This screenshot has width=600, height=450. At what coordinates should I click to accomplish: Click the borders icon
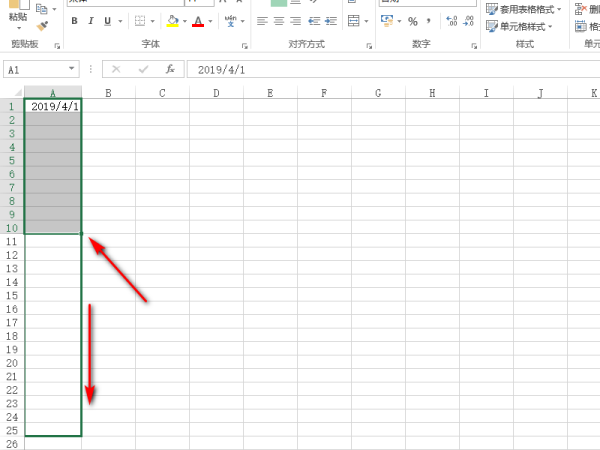[x=140, y=21]
